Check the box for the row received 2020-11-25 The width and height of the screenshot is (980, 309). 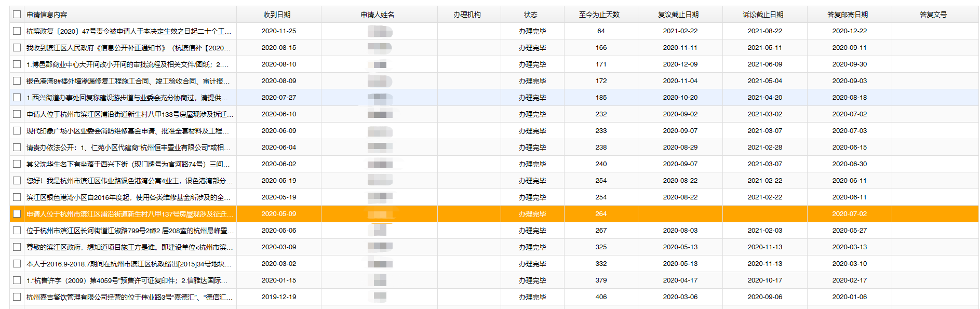(17, 31)
